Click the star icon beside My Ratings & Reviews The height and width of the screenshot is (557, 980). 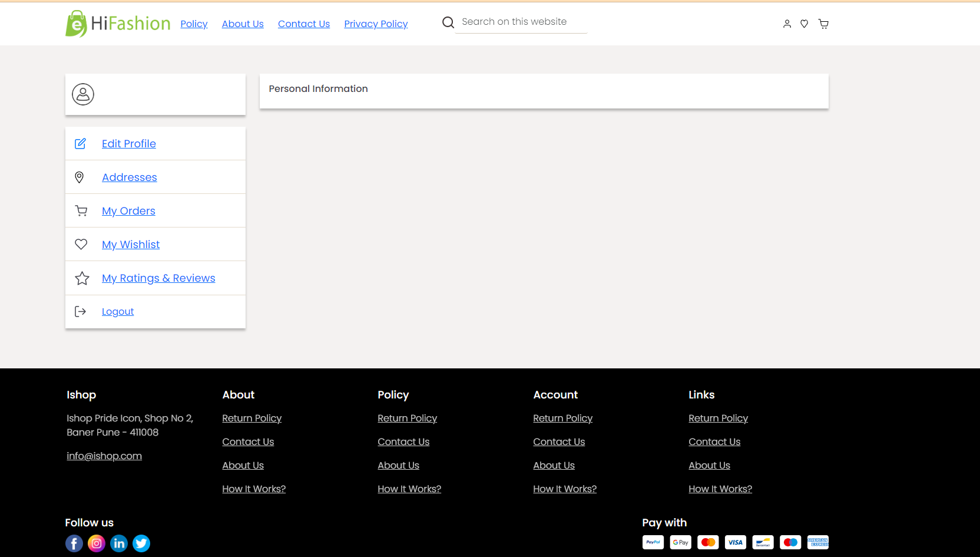pyautogui.click(x=82, y=278)
